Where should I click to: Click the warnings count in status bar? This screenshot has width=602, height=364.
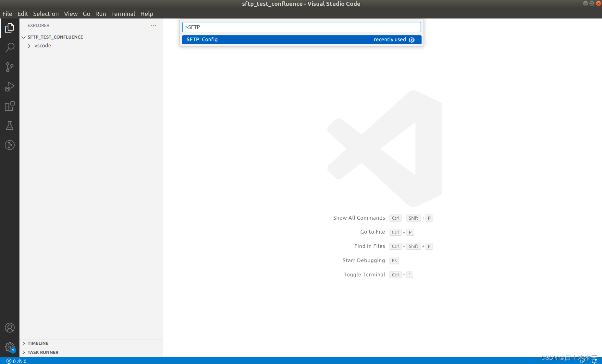click(x=22, y=361)
